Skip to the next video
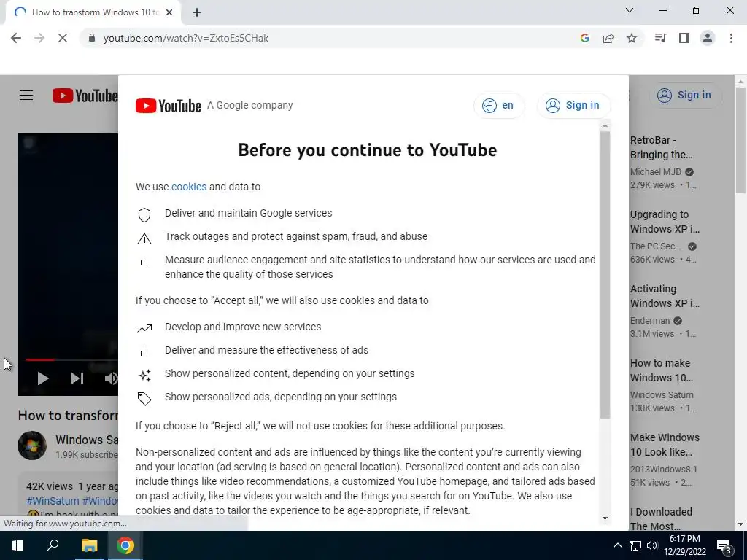Screen dimensions: 747x560 [x=77, y=378]
